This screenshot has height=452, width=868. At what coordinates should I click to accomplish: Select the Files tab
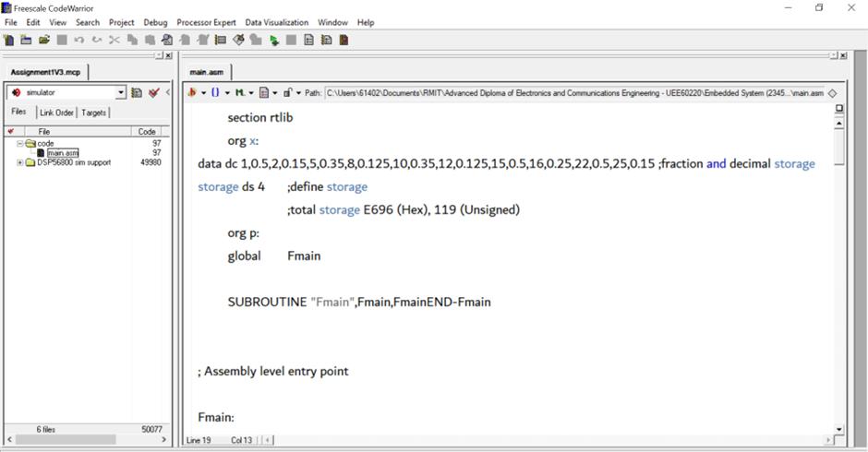18,112
